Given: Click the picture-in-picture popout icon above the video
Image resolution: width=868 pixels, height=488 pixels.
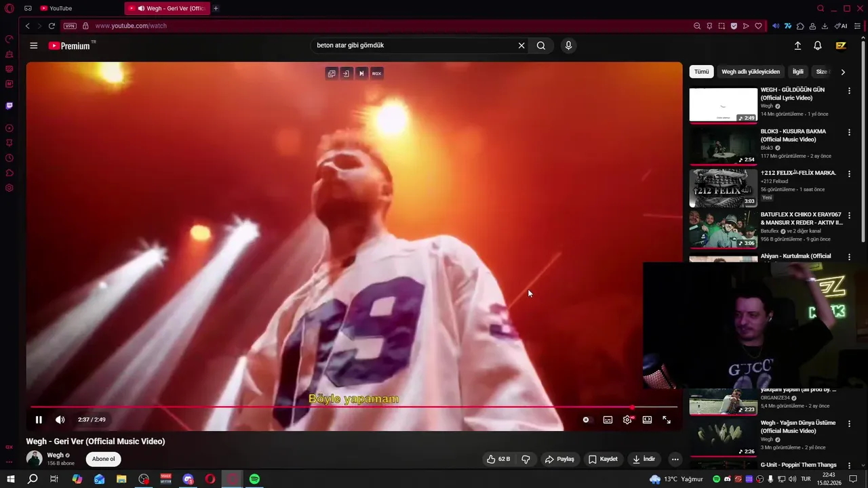Looking at the screenshot, I should point(332,73).
